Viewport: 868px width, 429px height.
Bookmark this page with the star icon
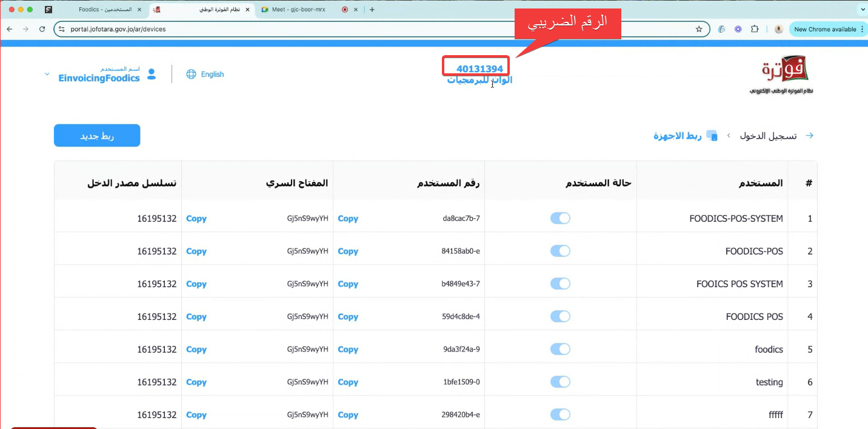click(698, 29)
